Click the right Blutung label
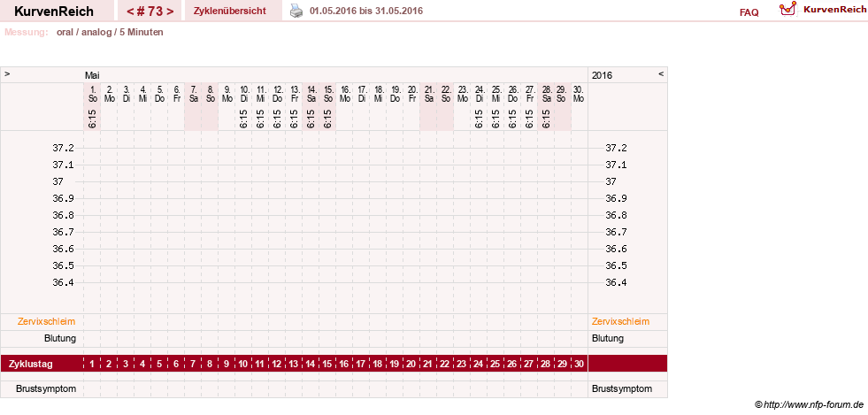Viewport: 868px width, 415px height. [x=608, y=338]
